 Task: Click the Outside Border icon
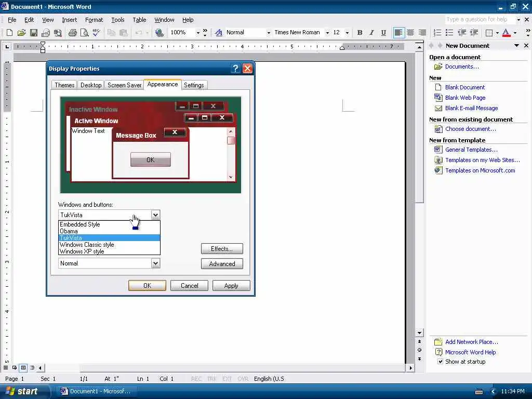pos(489,33)
